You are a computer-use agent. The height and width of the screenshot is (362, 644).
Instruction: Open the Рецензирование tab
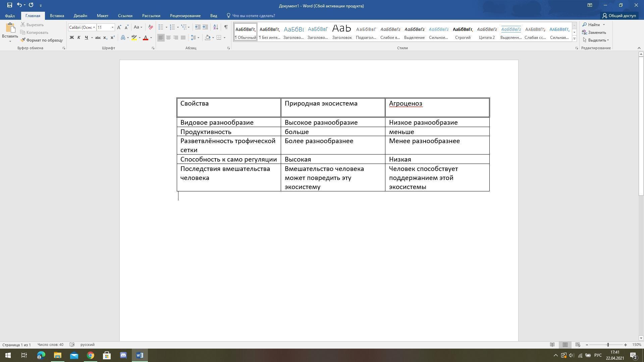point(185,16)
